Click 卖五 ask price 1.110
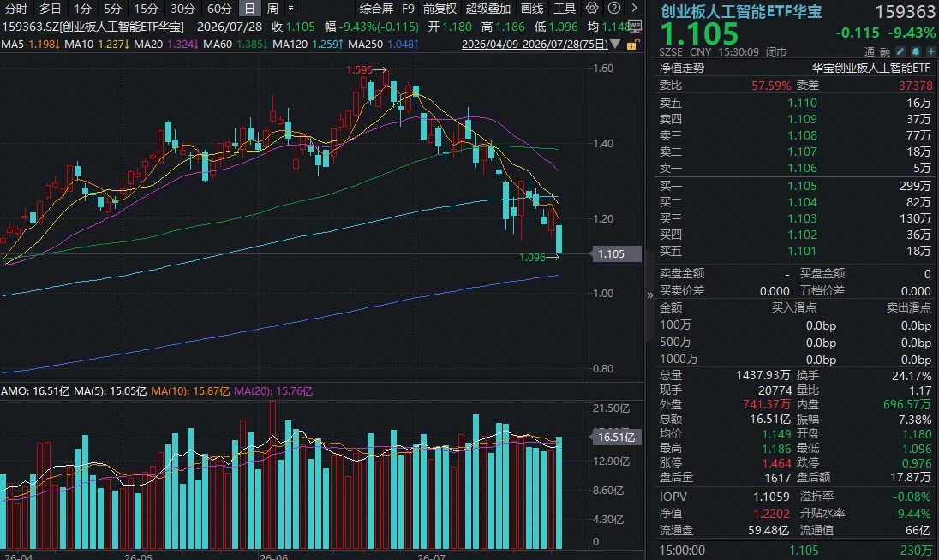 (802, 103)
